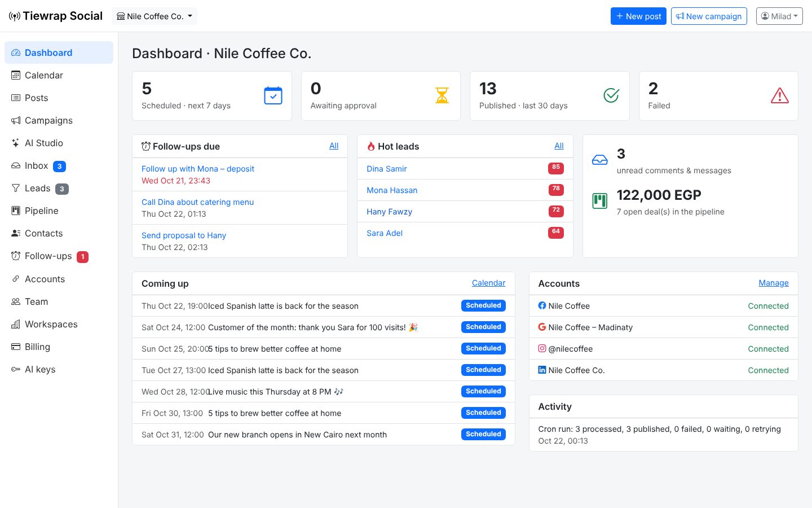This screenshot has height=508, width=812.
Task: Open the Manage accounts link
Action: 774,283
